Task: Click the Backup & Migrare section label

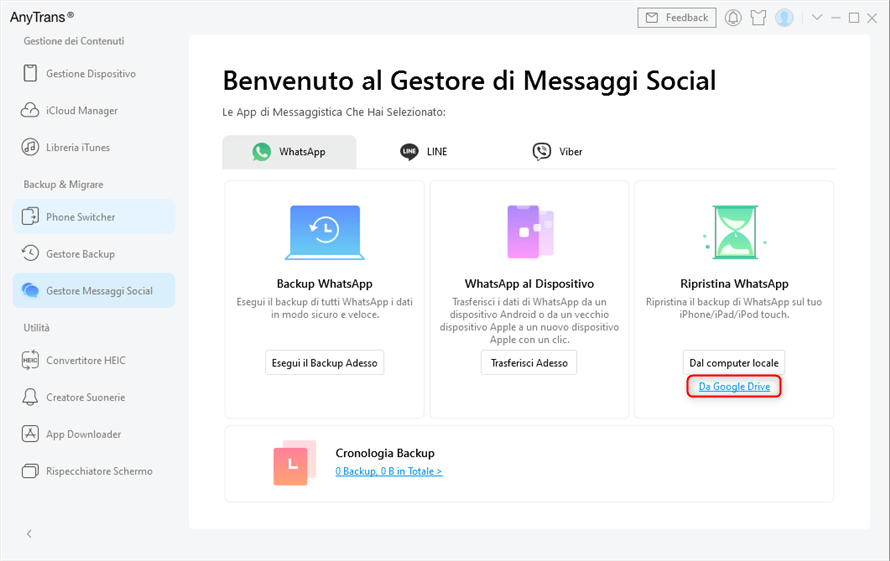Action: [x=64, y=185]
